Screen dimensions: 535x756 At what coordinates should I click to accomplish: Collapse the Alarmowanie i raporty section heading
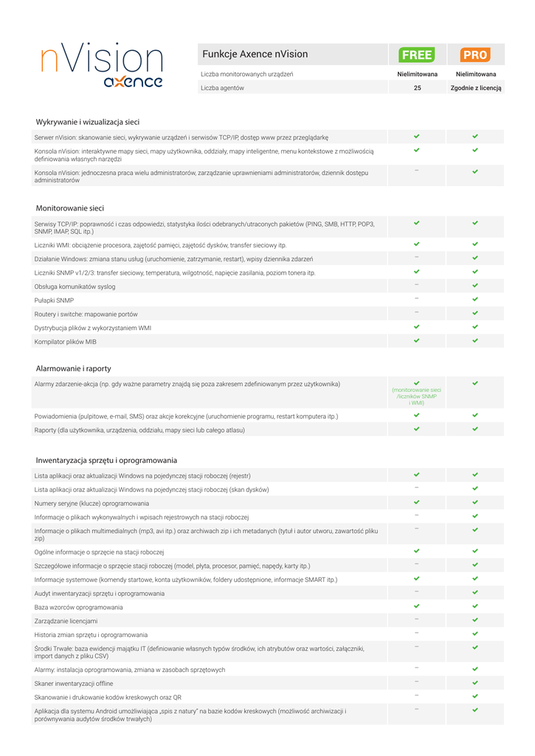pyautogui.click(x=74, y=368)
